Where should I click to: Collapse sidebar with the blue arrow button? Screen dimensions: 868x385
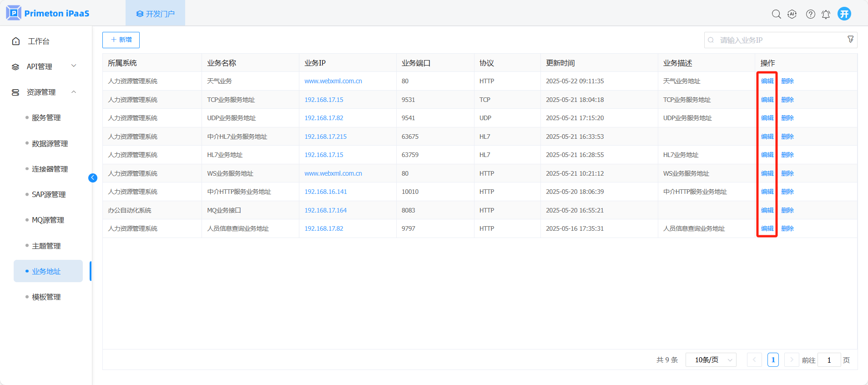point(93,178)
